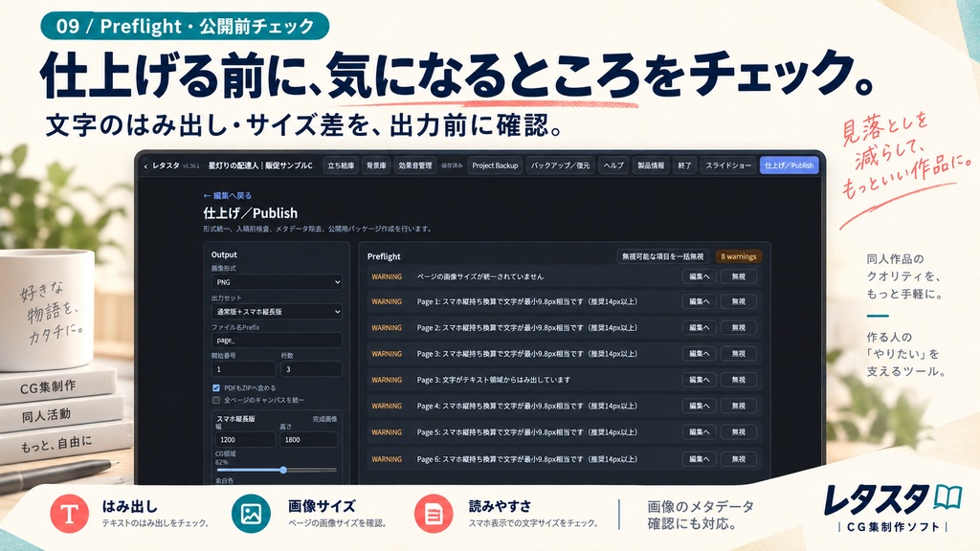The image size is (980, 551).
Task: Open the 出力セット dropdown
Action: tap(277, 311)
